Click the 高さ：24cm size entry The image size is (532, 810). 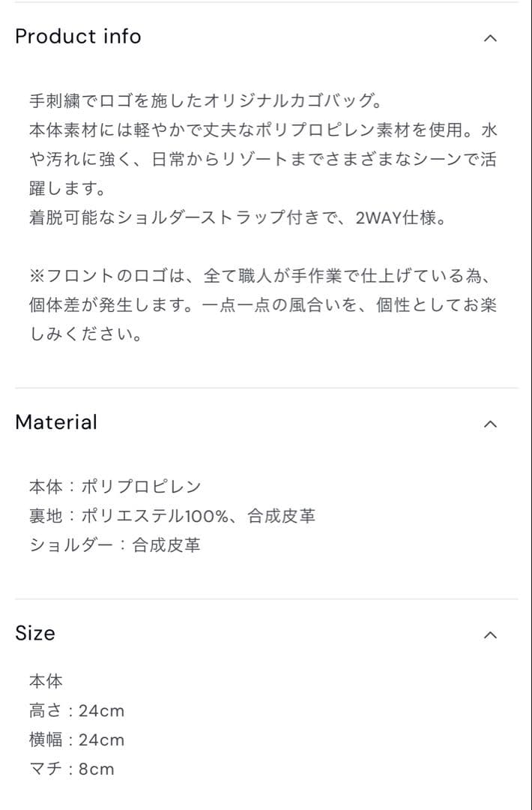click(76, 710)
